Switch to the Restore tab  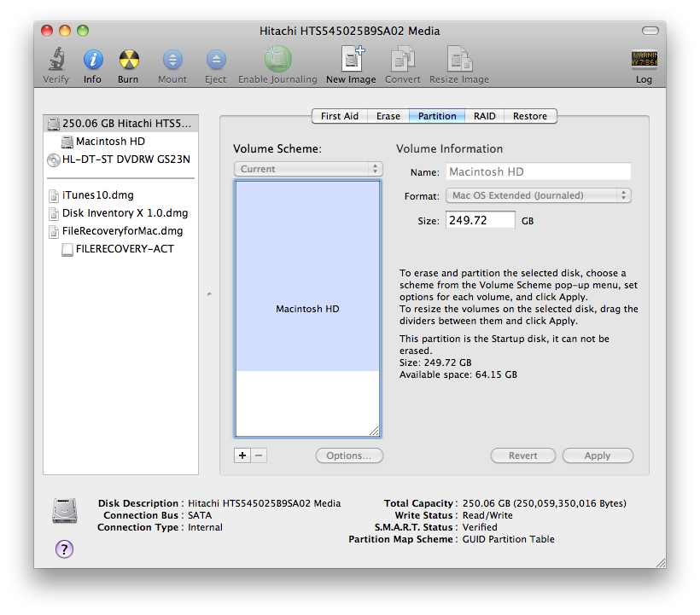tap(530, 116)
